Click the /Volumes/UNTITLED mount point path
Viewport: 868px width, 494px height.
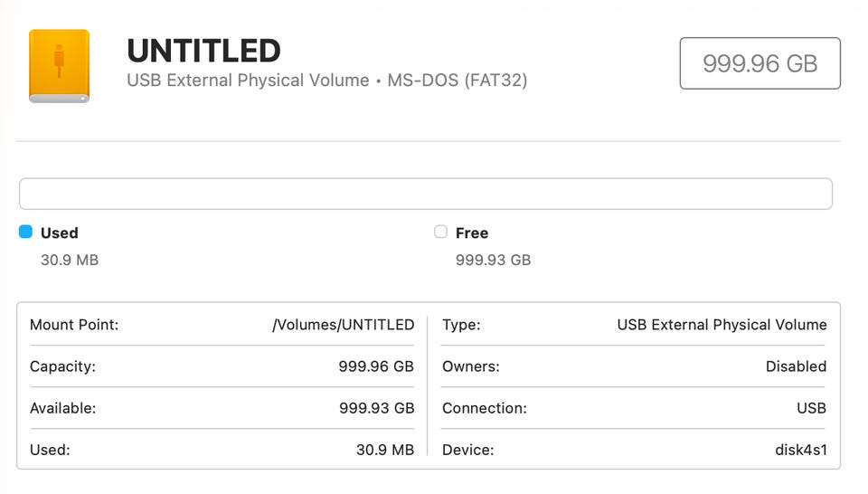[343, 325]
